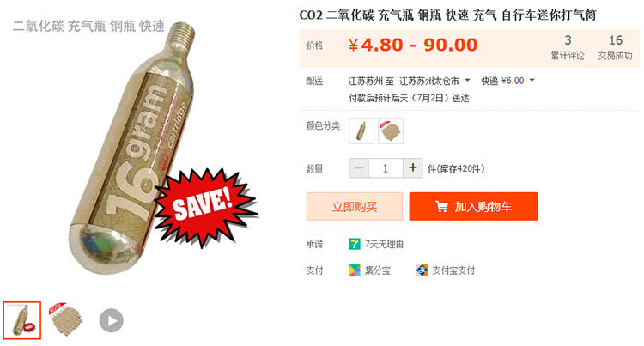Click the 7天无理由 promise text
The height and width of the screenshot is (346, 644).
point(385,244)
